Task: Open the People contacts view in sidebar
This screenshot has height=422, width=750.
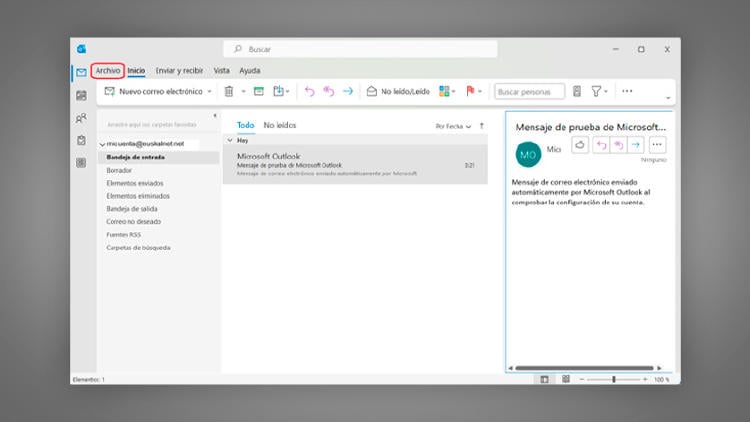Action: pyautogui.click(x=81, y=118)
